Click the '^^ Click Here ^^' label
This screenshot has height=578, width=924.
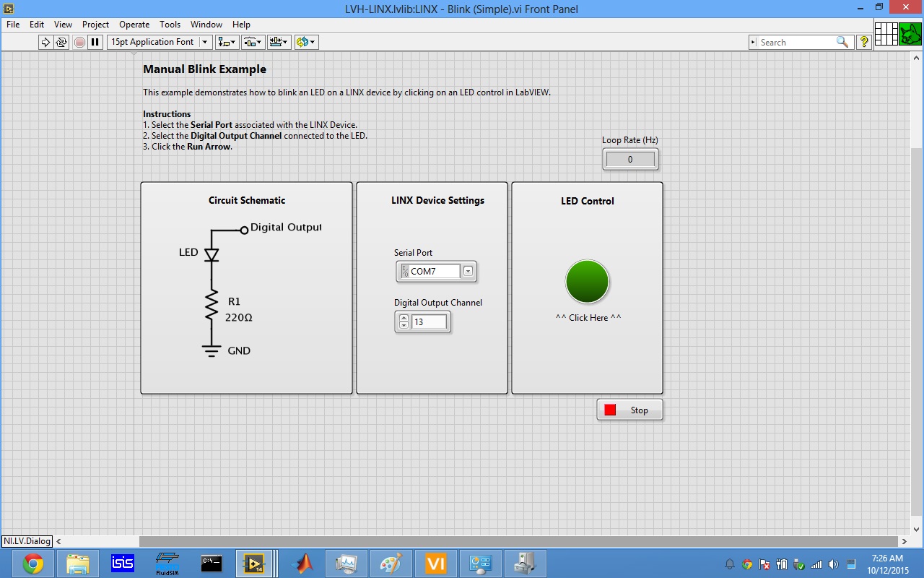click(588, 317)
